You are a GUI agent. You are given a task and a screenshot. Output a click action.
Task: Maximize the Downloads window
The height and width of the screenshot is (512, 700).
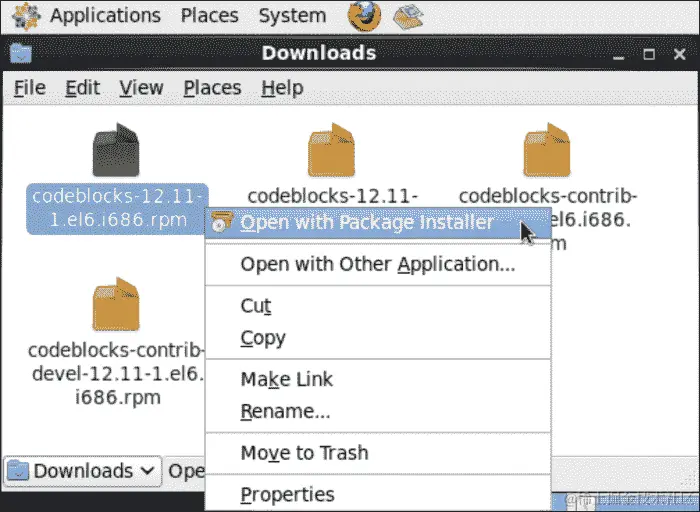649,54
